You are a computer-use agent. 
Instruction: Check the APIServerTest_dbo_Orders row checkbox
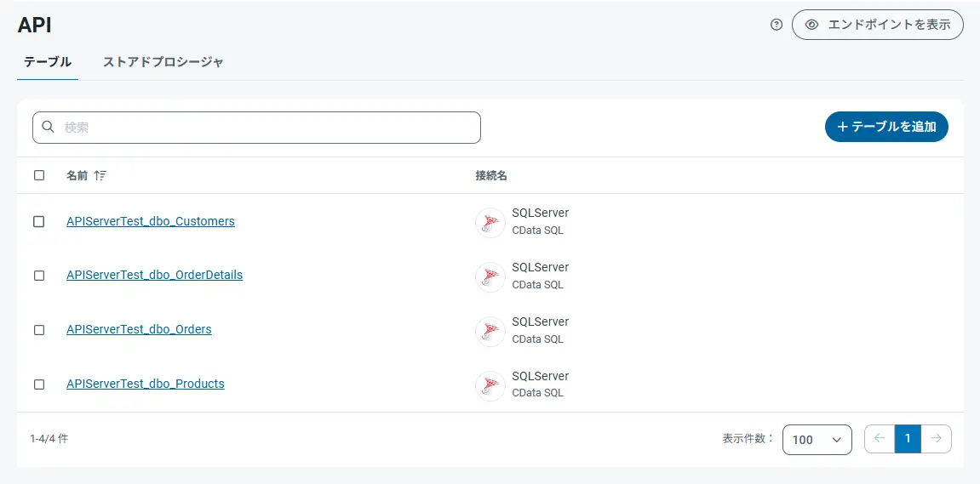click(39, 330)
